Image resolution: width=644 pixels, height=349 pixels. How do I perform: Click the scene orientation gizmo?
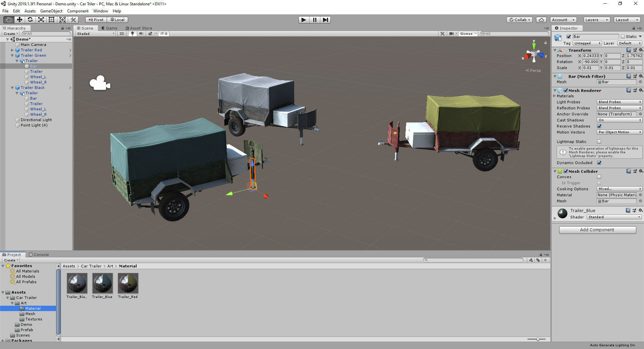coord(534,54)
